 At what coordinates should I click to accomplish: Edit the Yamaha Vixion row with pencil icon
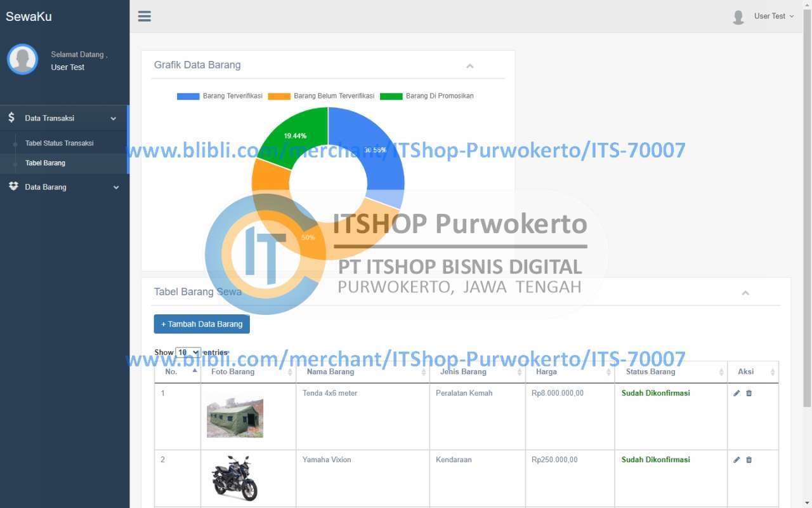[x=737, y=460]
